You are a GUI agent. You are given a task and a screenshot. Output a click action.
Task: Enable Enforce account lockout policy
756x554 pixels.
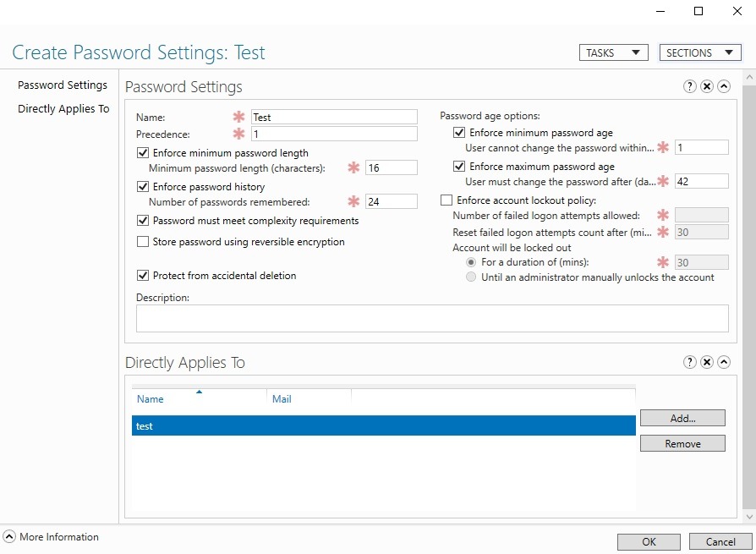pyautogui.click(x=446, y=200)
